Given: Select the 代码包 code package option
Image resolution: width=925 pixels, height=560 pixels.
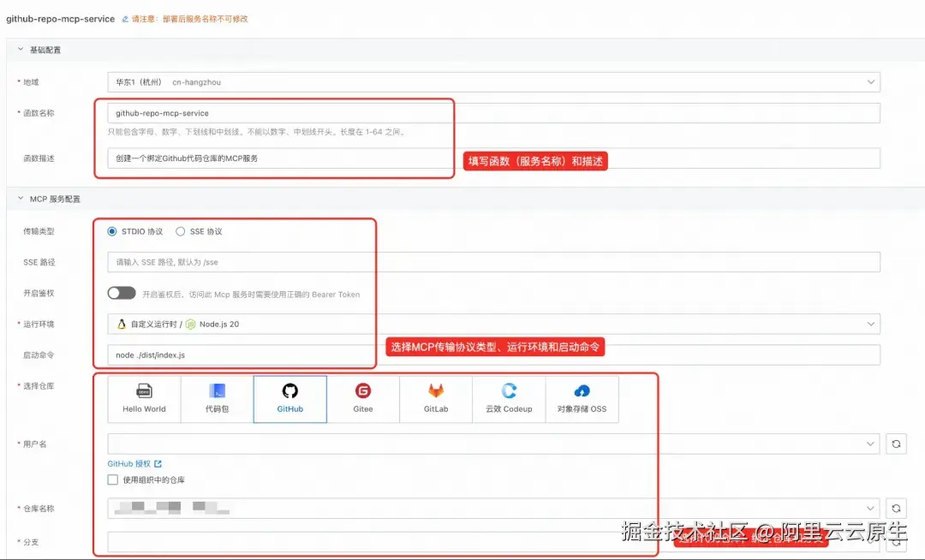Looking at the screenshot, I should 217,399.
